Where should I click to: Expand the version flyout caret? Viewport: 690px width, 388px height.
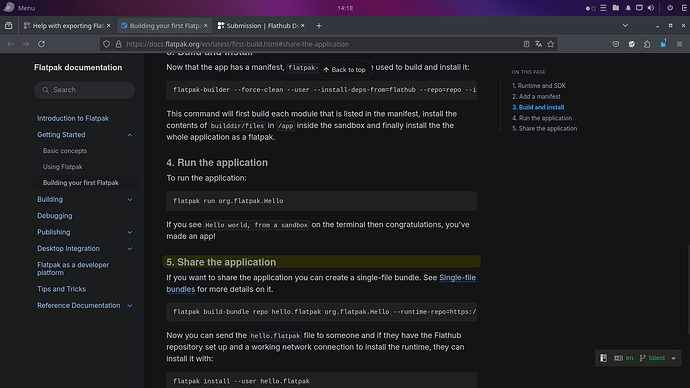(674, 358)
